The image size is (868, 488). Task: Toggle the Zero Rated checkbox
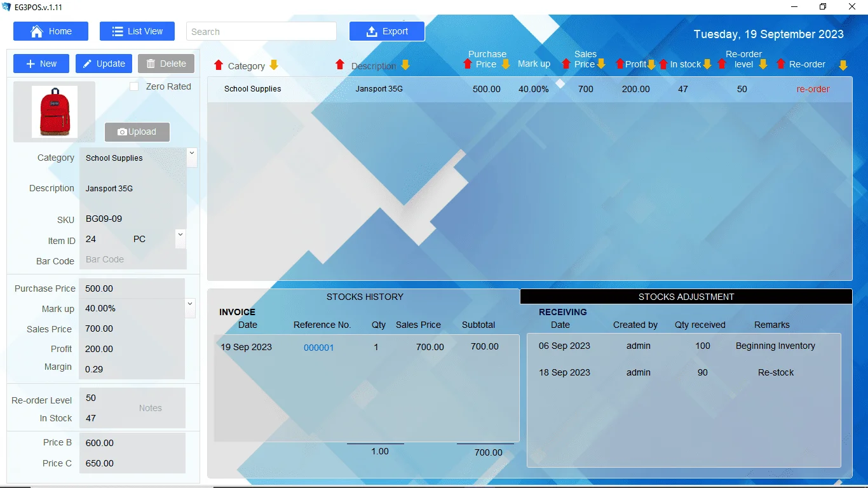(x=134, y=86)
